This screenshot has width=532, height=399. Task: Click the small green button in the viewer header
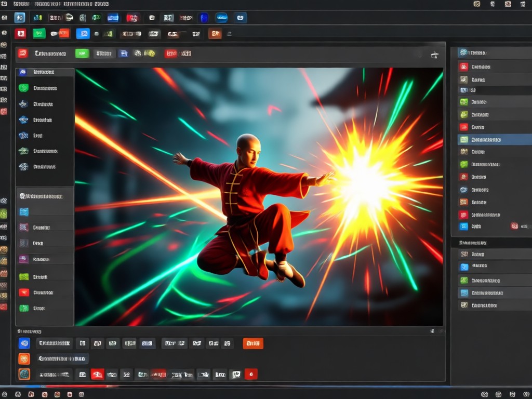point(82,54)
